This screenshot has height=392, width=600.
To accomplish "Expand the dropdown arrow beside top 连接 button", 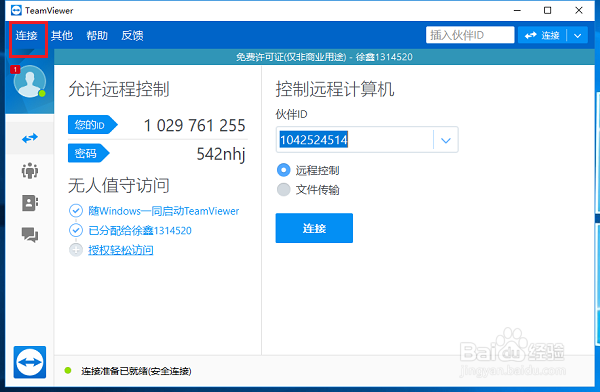I will (x=577, y=36).
